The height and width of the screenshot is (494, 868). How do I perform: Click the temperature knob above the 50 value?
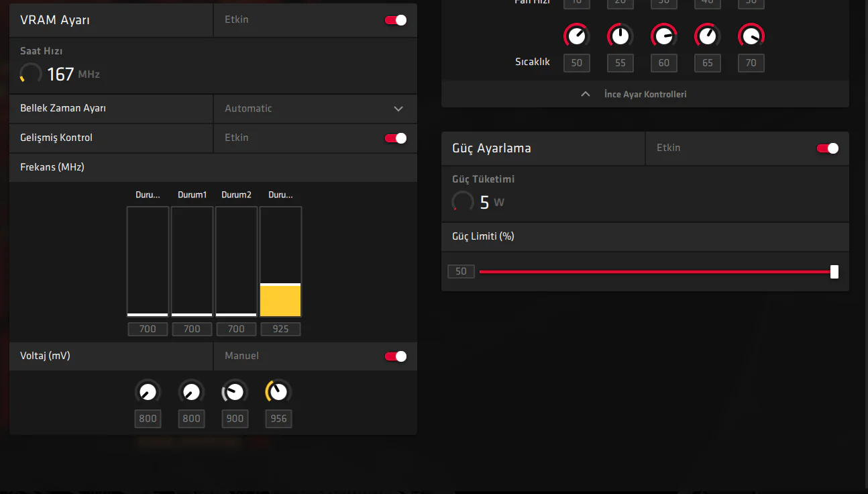pos(576,35)
